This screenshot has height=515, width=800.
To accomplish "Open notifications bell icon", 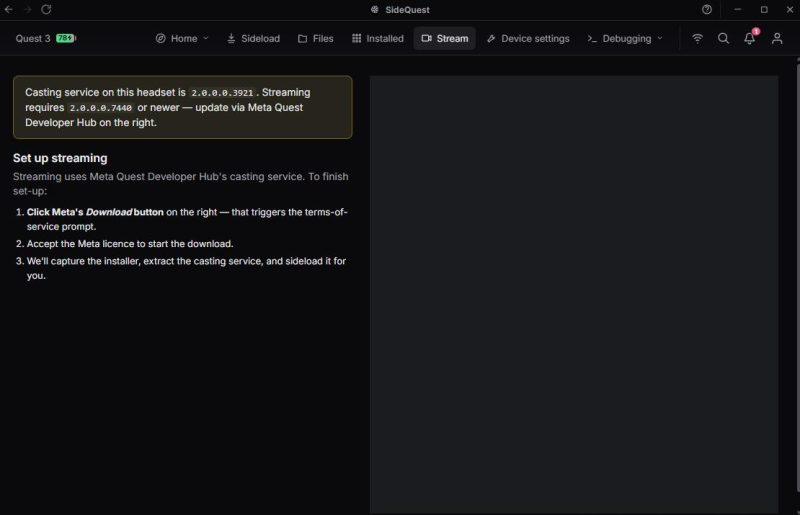I will pos(749,38).
